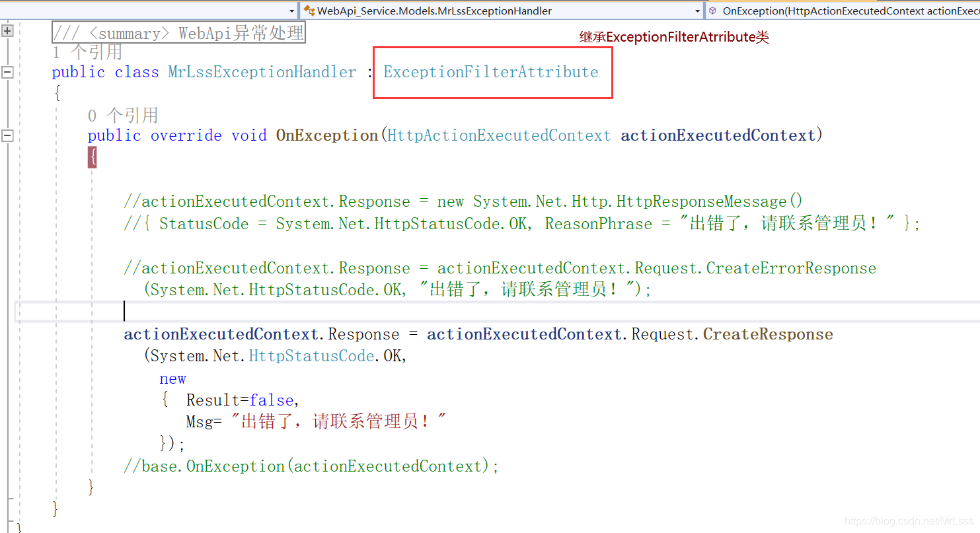Click OnException in the method declaration line
980x533 pixels.
tap(327, 135)
